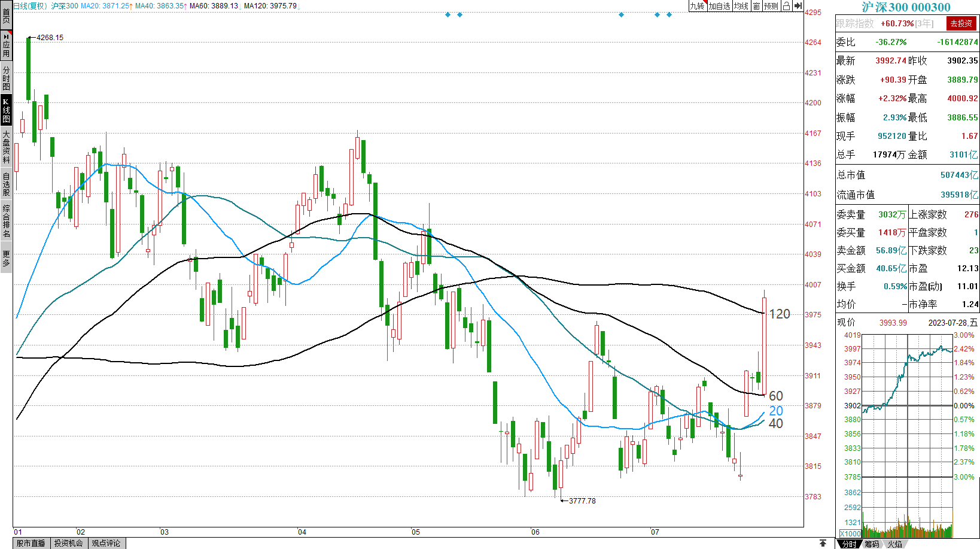Click the arrow-to-bar collapse panel icon
The image size is (980, 549).
click(798, 6)
